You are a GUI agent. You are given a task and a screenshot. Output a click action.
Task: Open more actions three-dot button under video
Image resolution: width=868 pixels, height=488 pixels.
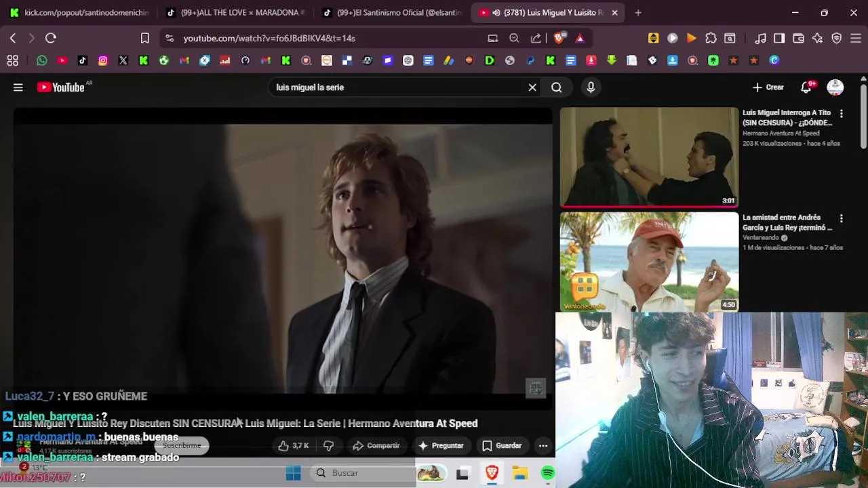[x=543, y=445]
